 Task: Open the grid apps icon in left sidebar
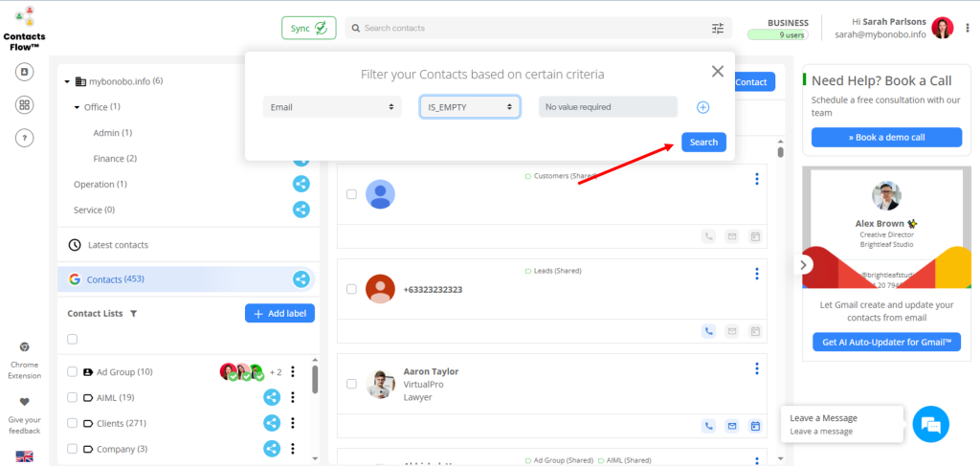pos(25,105)
